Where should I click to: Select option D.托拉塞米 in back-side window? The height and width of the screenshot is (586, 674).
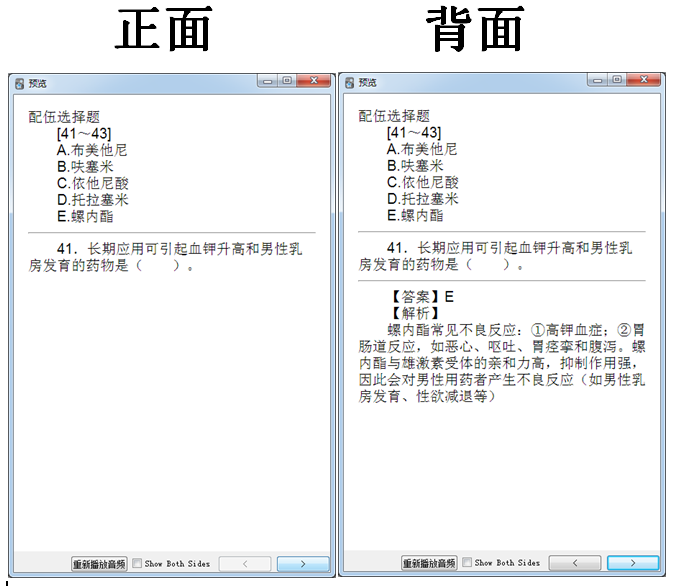coord(423,199)
